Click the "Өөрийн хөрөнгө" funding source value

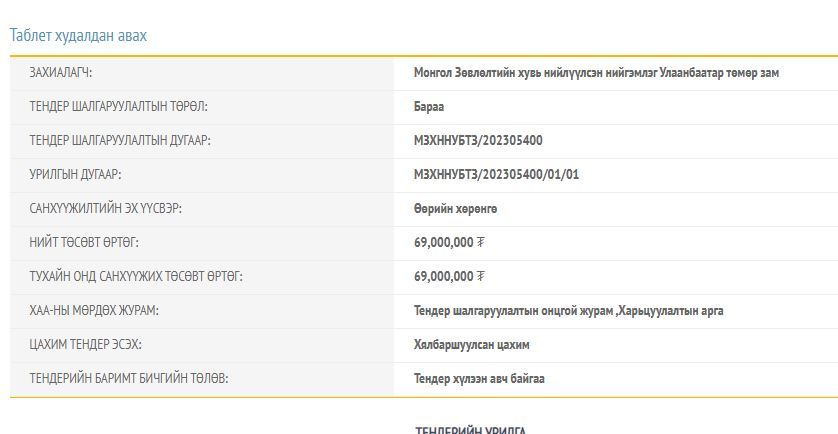click(455, 209)
